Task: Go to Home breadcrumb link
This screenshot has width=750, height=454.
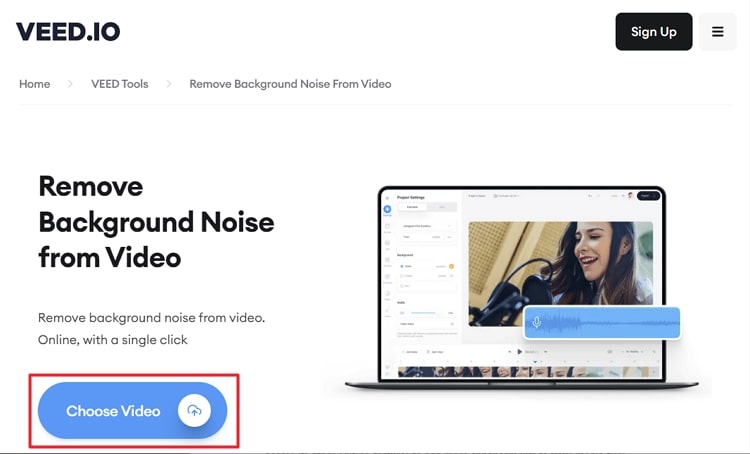Action: click(34, 84)
